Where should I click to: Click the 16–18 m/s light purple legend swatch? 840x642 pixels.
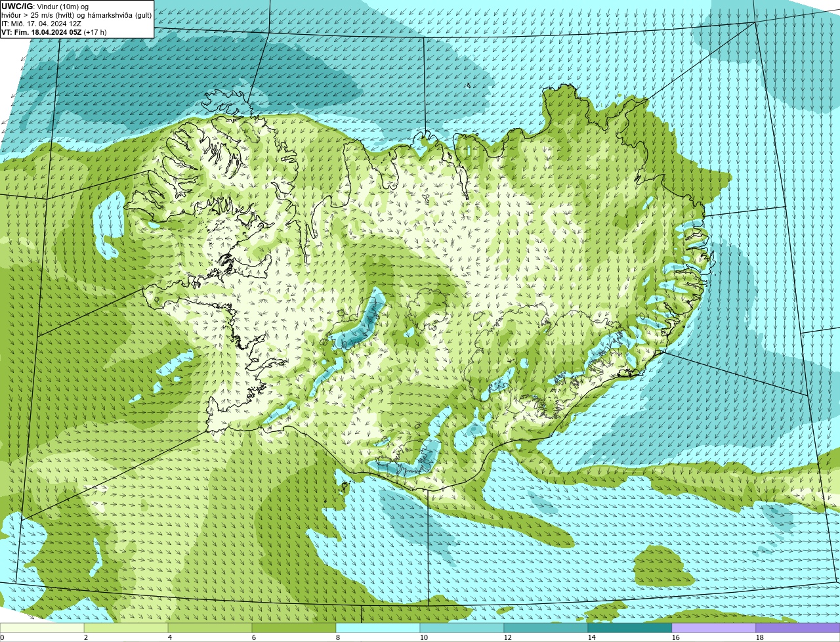point(714,628)
